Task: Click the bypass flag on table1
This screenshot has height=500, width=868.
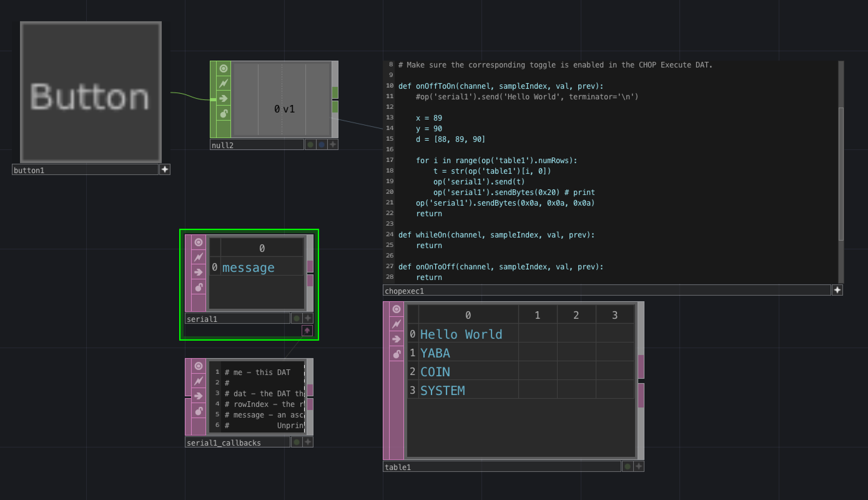Action: point(396,339)
